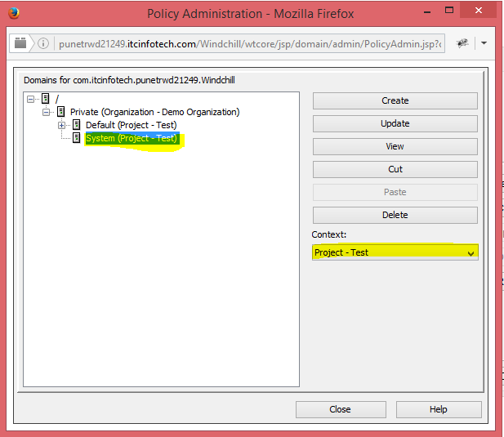Delete the selected domain
The height and width of the screenshot is (437, 504).
[395, 215]
